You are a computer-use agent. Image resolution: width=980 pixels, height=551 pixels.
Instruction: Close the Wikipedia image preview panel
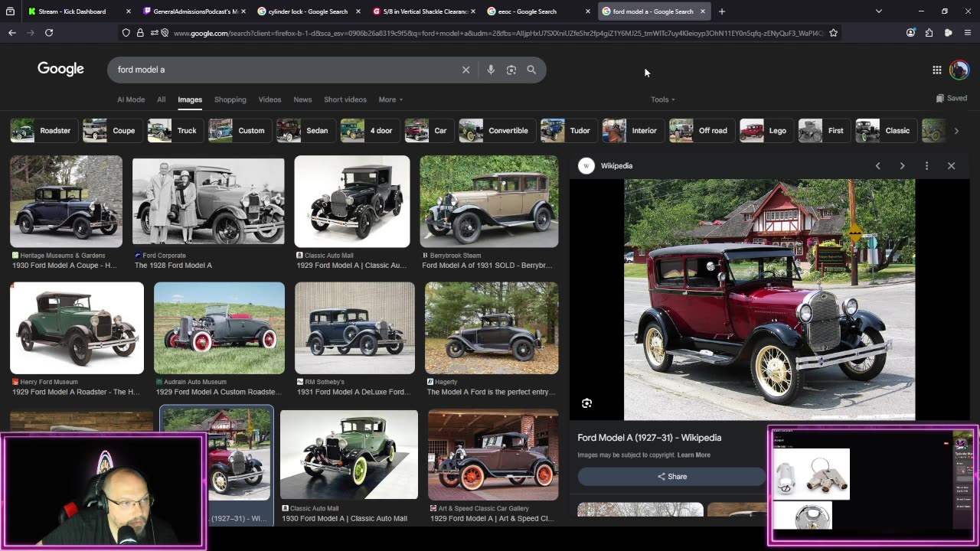click(x=951, y=165)
